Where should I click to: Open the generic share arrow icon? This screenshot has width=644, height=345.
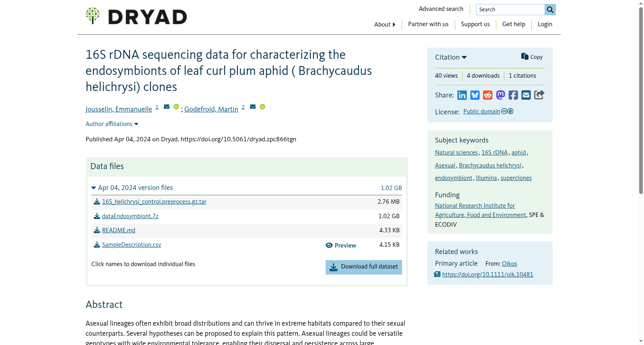point(539,95)
